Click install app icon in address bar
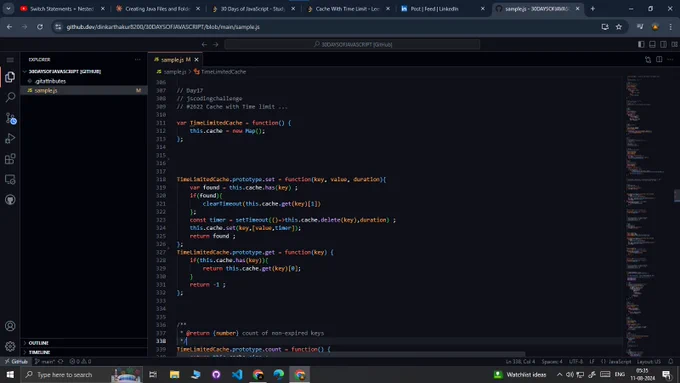The image size is (680, 383). [605, 27]
